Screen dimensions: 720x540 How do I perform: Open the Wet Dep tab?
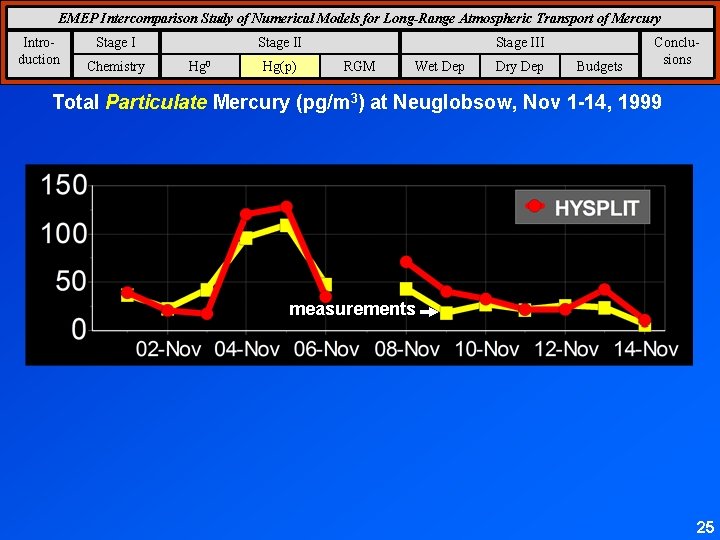pos(440,66)
